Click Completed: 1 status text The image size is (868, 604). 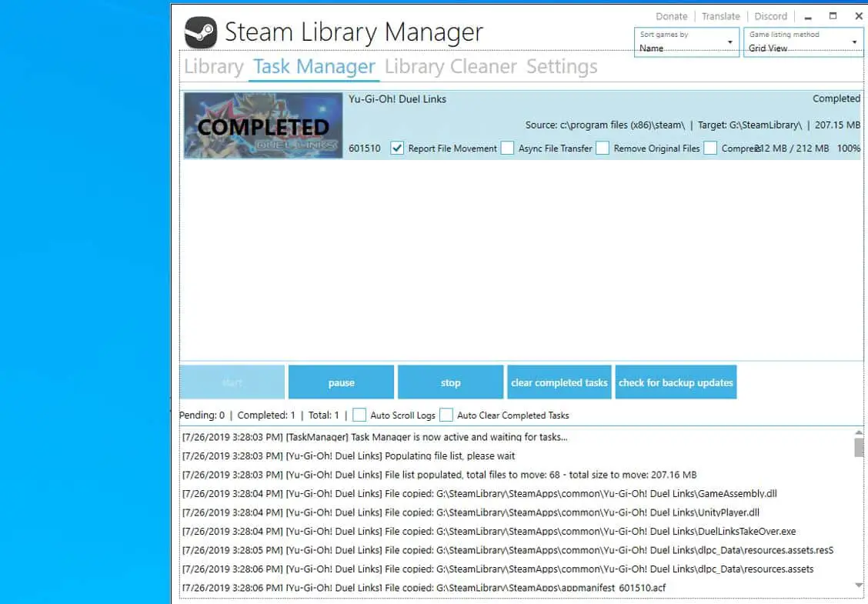tap(266, 415)
